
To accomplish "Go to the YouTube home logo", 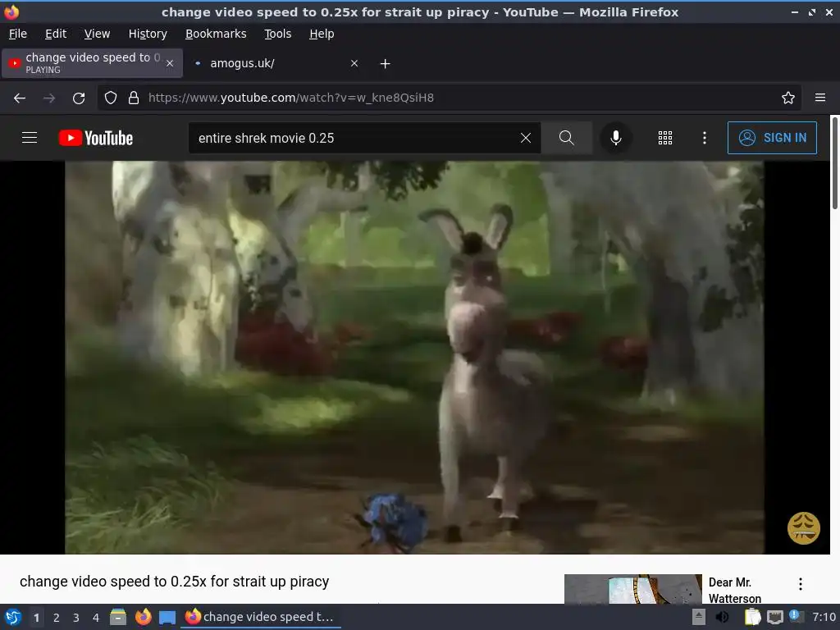I will pos(96,138).
